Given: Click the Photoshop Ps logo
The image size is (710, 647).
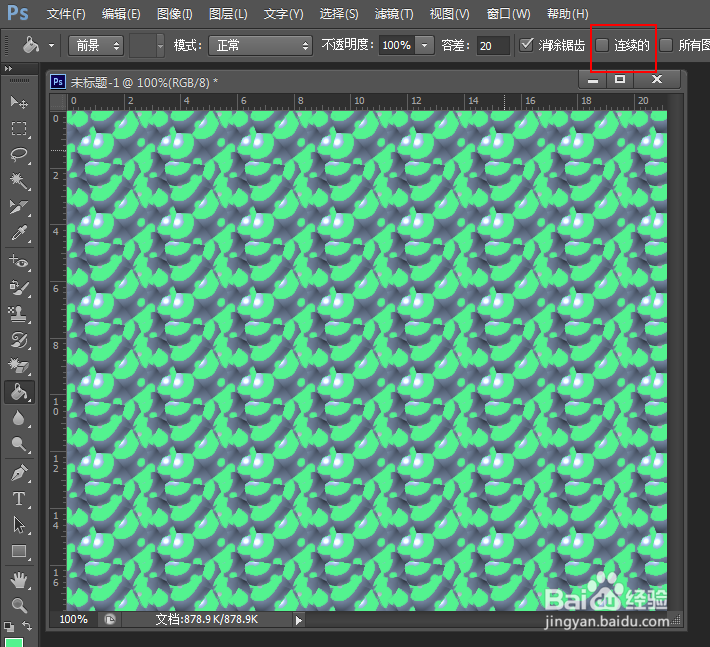Looking at the screenshot, I should click(x=18, y=13).
